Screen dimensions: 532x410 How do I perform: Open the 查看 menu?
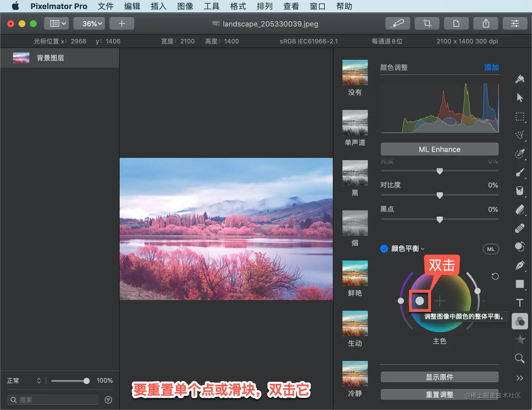pyautogui.click(x=291, y=6)
